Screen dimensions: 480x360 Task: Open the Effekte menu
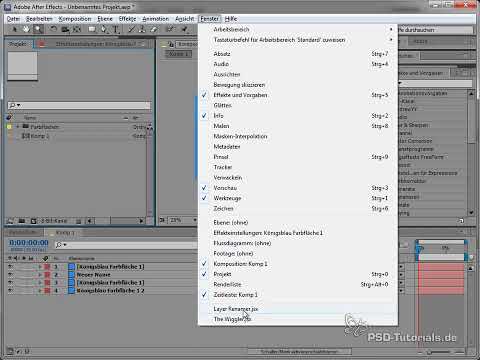pyautogui.click(x=127, y=19)
